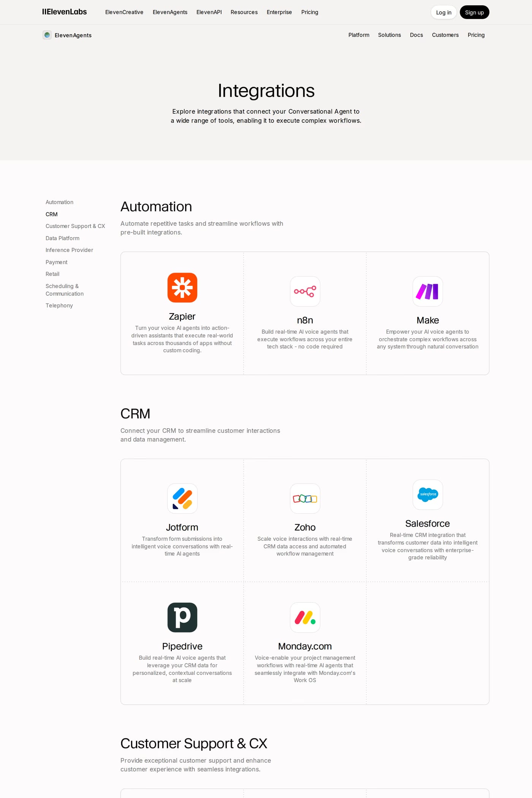Click the Pipedrive card title
Screen dimensions: 532x798
[x=182, y=646]
